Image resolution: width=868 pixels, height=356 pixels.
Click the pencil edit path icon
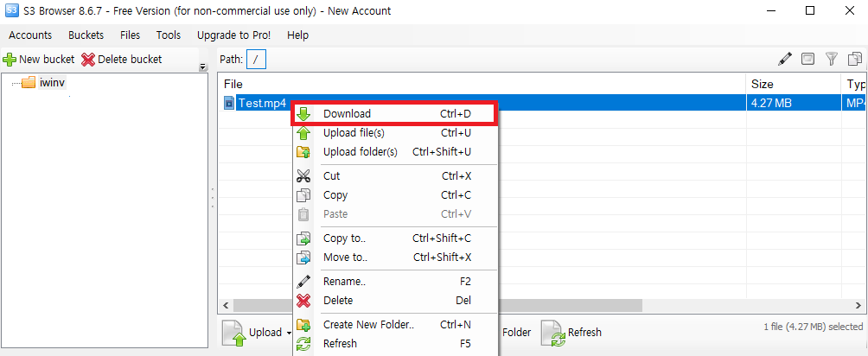tap(785, 59)
